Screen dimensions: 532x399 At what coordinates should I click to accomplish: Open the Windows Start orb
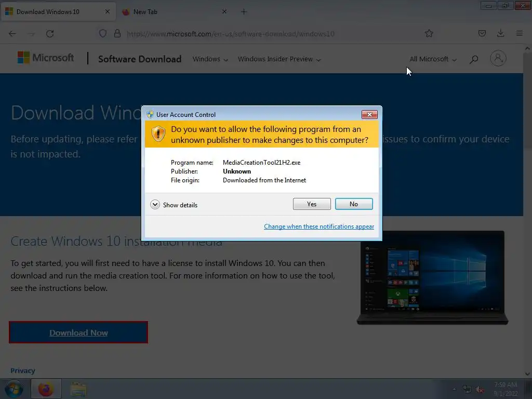point(14,389)
